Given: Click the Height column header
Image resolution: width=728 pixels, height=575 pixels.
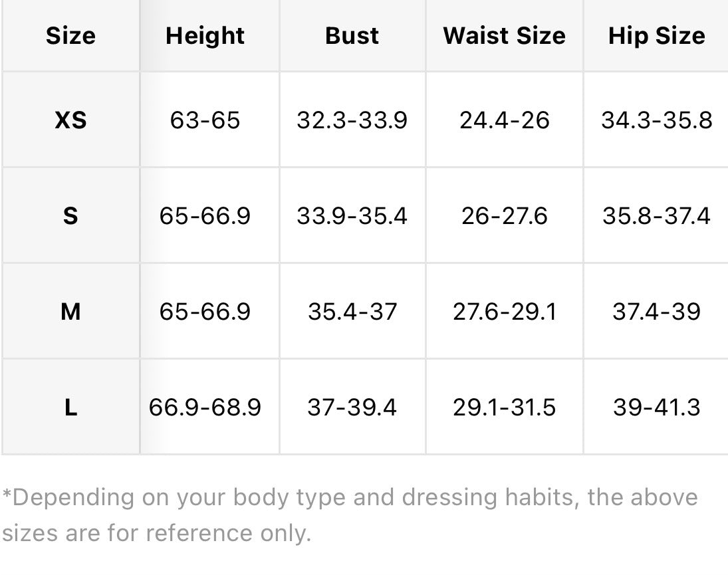Looking at the screenshot, I should (205, 36).
